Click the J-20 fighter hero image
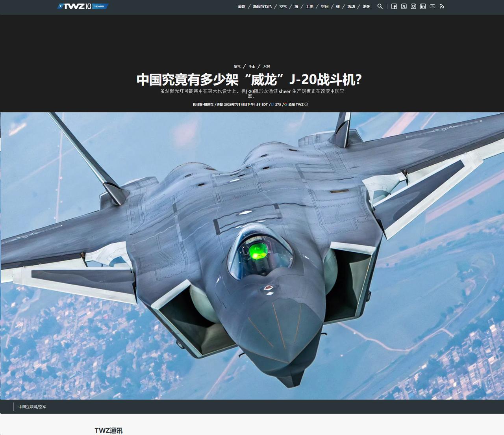 click(252, 256)
